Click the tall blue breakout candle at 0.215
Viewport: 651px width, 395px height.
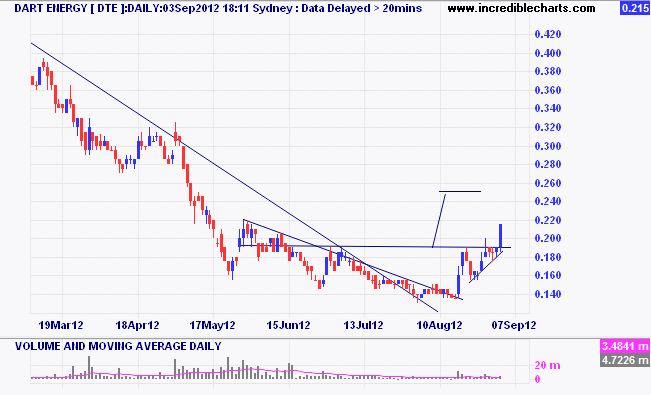coord(501,237)
